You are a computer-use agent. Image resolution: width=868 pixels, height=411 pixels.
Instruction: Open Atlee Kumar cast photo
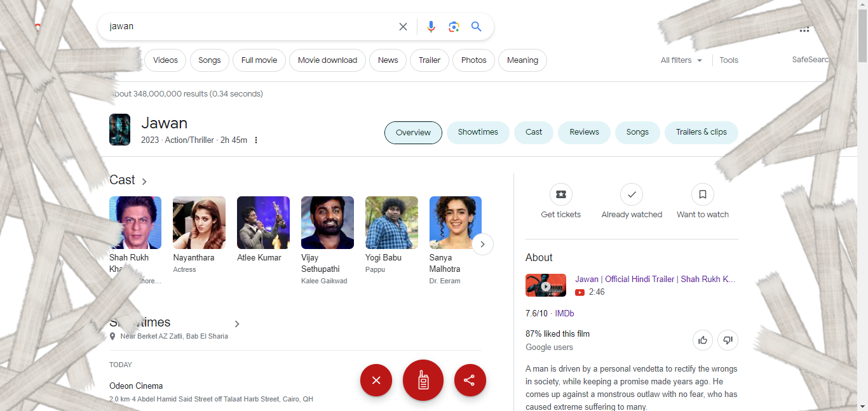263,222
